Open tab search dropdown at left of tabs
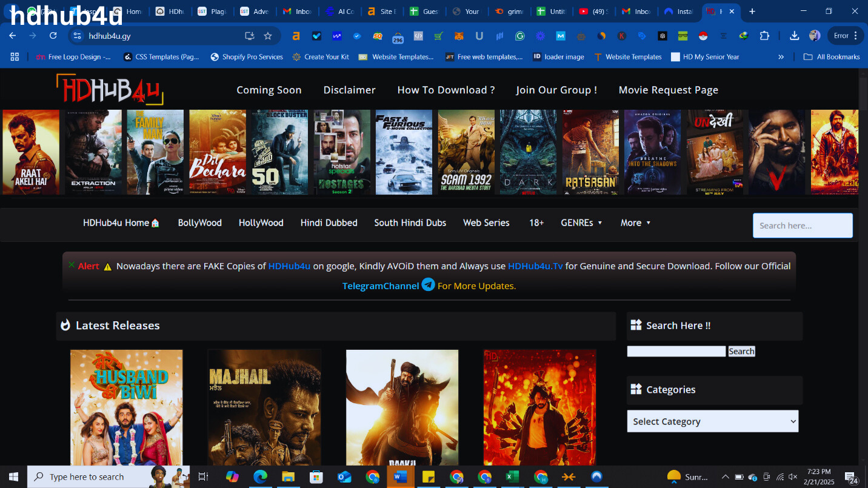868x488 pixels. click(x=10, y=12)
